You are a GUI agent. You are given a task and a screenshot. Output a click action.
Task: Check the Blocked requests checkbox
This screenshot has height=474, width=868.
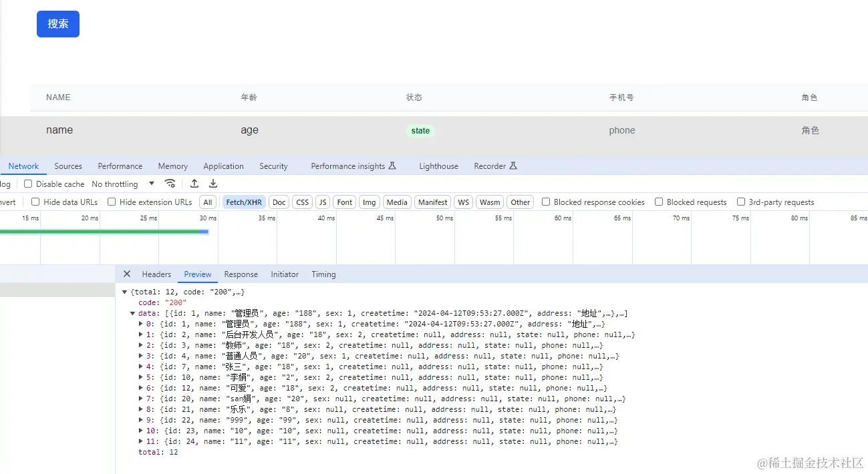click(659, 202)
